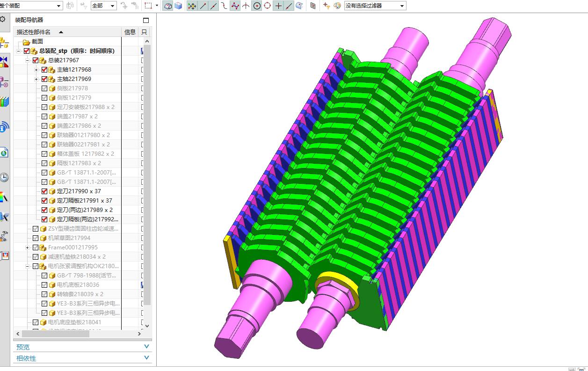Open the Assembly Navigator sidebar tab icon
Image resolution: width=588 pixels, height=371 pixels.
[4, 43]
